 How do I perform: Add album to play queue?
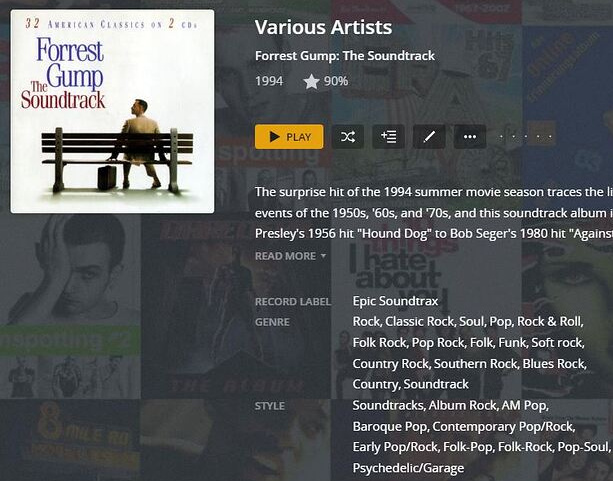[x=389, y=137]
